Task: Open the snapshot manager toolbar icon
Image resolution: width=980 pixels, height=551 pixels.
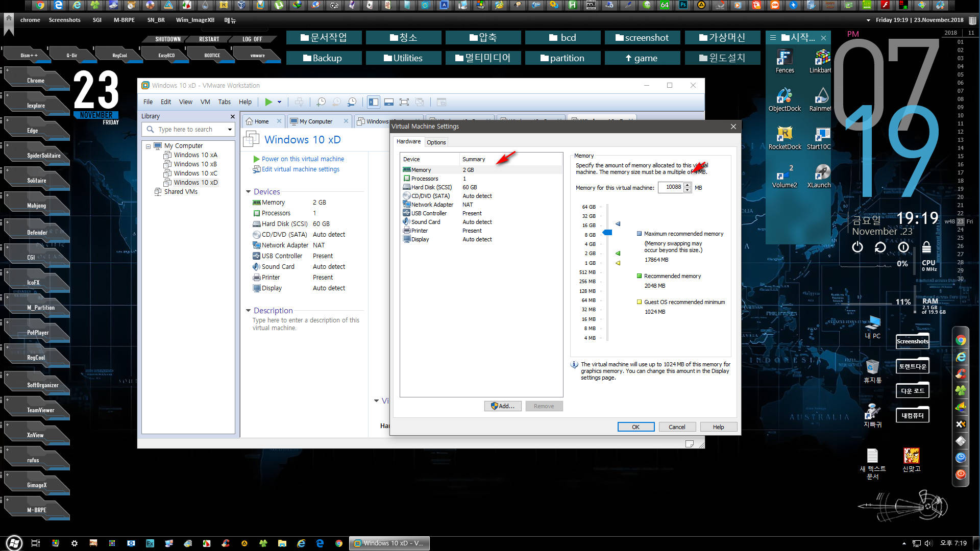Action: pos(352,102)
